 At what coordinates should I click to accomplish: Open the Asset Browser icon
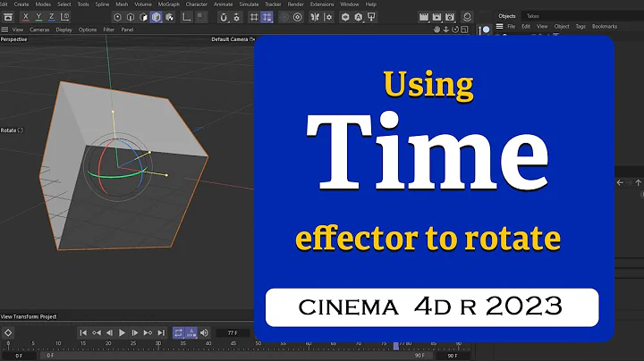8,17
